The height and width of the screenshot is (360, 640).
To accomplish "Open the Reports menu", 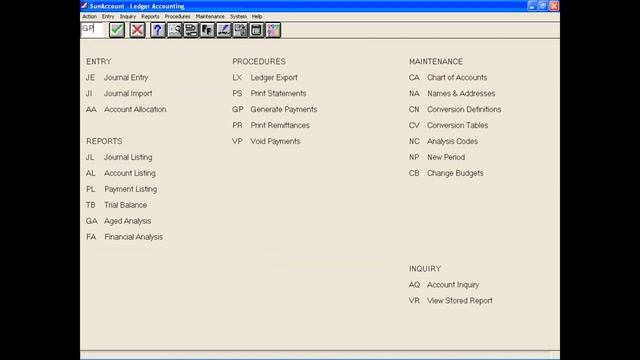I will tap(150, 16).
